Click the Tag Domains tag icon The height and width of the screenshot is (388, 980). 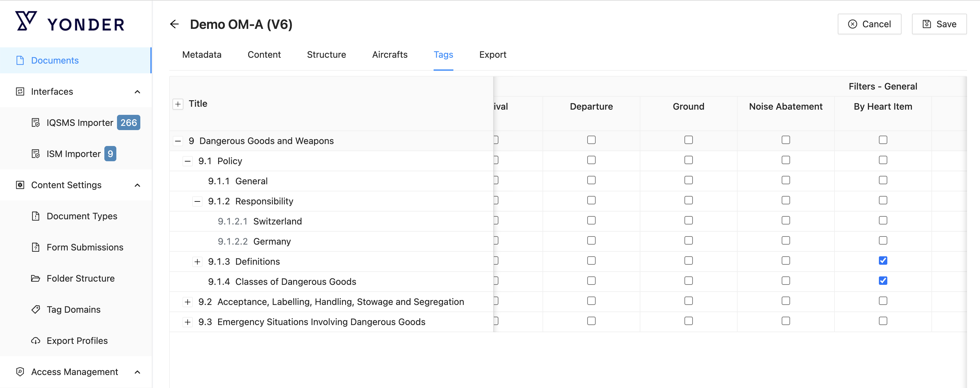(35, 309)
